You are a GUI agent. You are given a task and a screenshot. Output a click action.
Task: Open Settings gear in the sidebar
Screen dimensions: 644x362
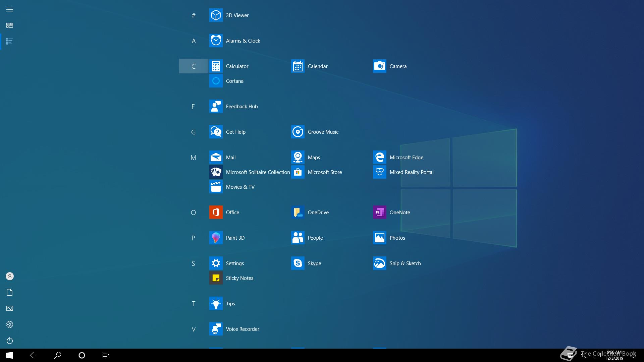click(10, 324)
